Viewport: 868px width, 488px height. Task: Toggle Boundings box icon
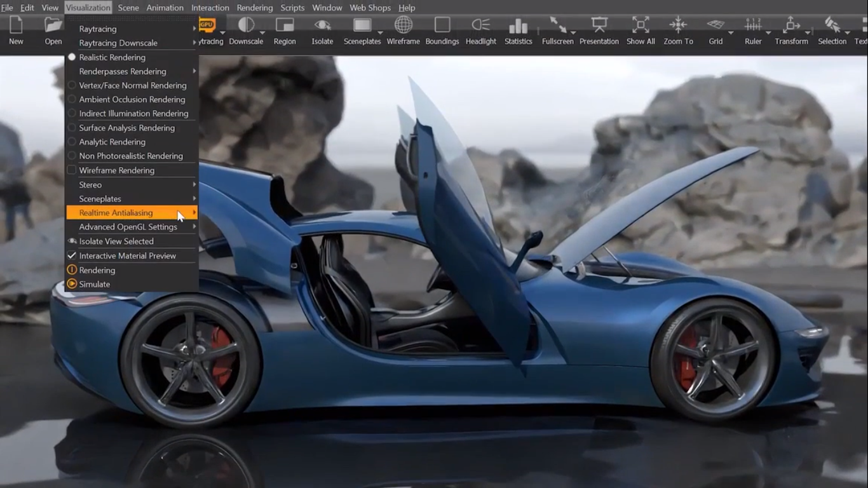pyautogui.click(x=442, y=25)
